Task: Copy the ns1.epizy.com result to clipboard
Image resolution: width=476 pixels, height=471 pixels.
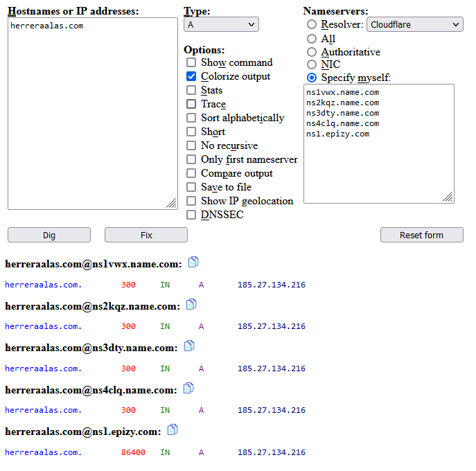Action: click(x=173, y=430)
